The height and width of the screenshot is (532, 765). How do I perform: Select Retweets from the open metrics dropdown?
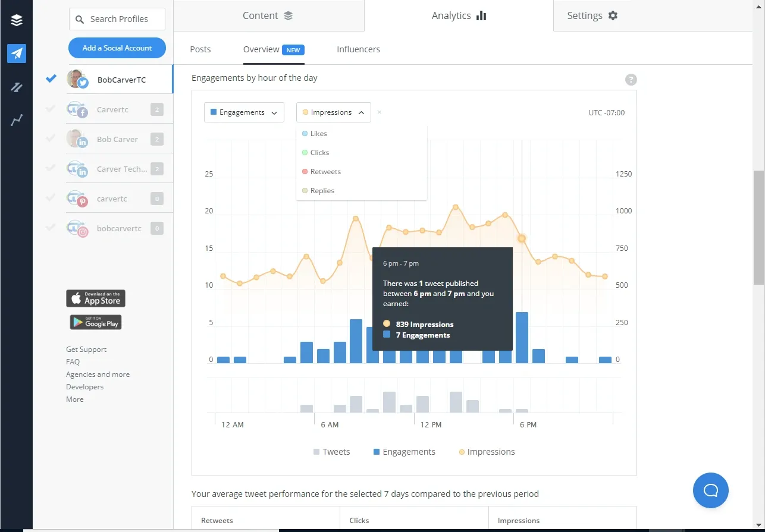point(326,171)
